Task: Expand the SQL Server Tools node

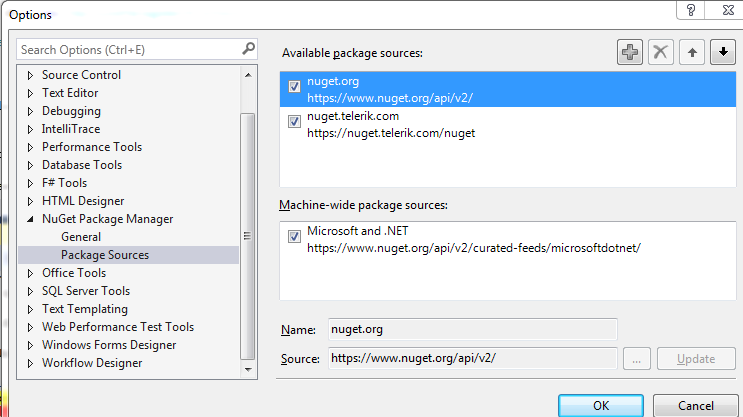Action: [x=30, y=291]
